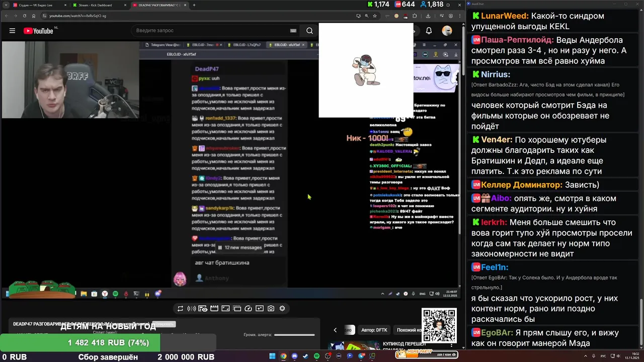Open Discord from the Windows taskbar
The height and width of the screenshot is (362, 644).
point(294,356)
